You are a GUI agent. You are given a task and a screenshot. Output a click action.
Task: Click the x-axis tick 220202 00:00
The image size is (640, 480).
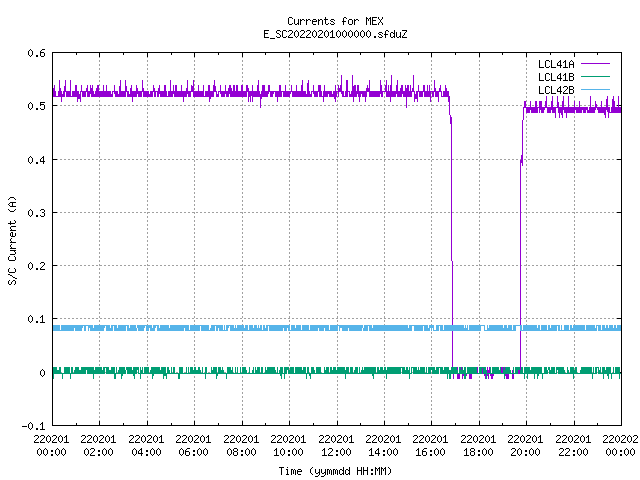click(x=620, y=446)
